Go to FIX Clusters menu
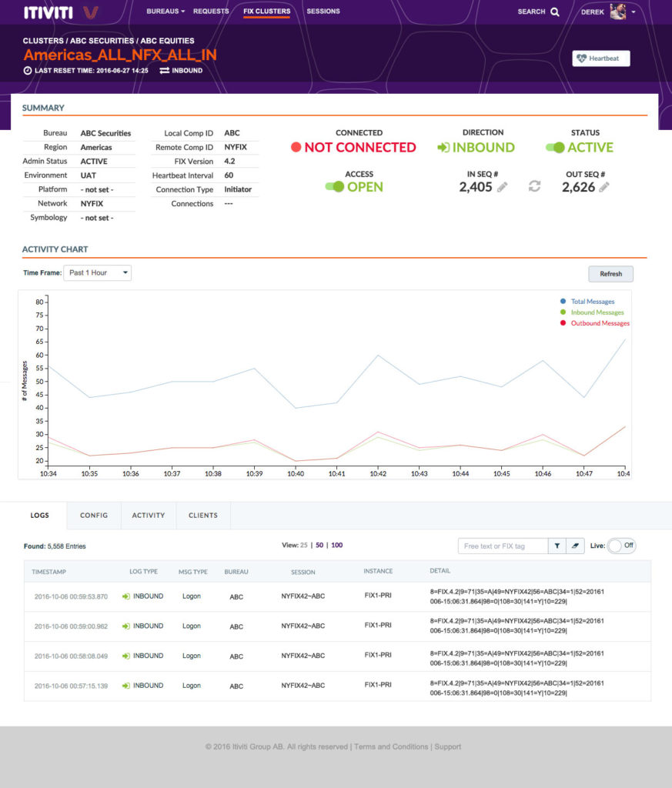Image resolution: width=672 pixels, height=788 pixels. click(267, 11)
